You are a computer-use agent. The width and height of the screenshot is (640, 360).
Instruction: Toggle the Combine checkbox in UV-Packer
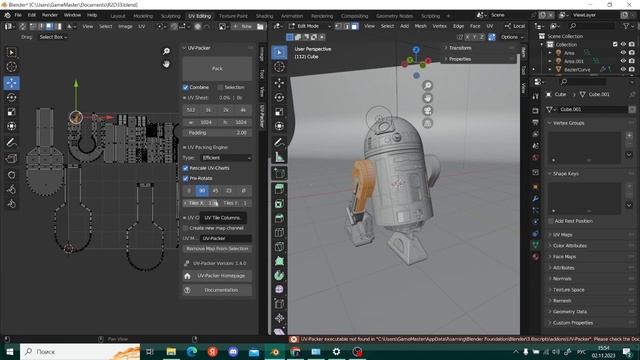pos(186,87)
